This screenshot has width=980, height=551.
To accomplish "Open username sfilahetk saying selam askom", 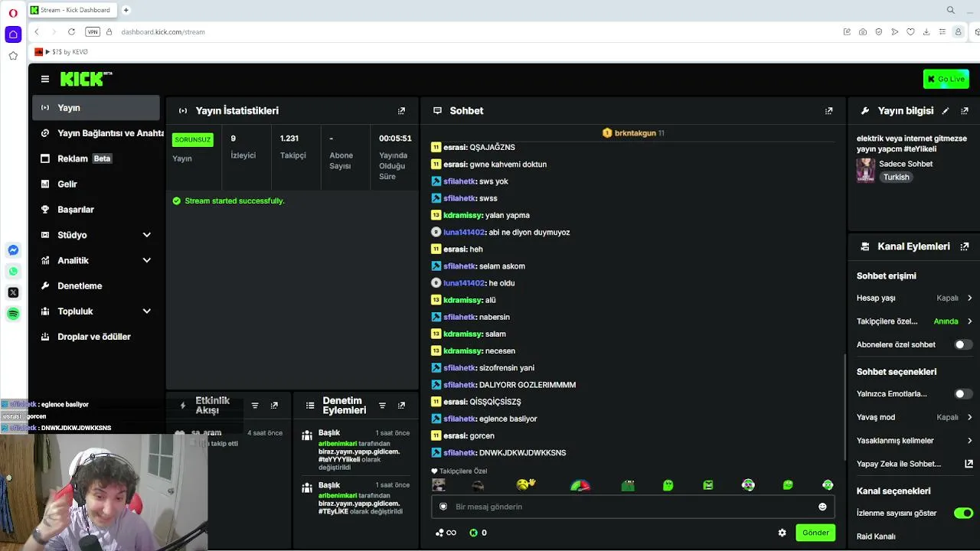I will click(459, 266).
